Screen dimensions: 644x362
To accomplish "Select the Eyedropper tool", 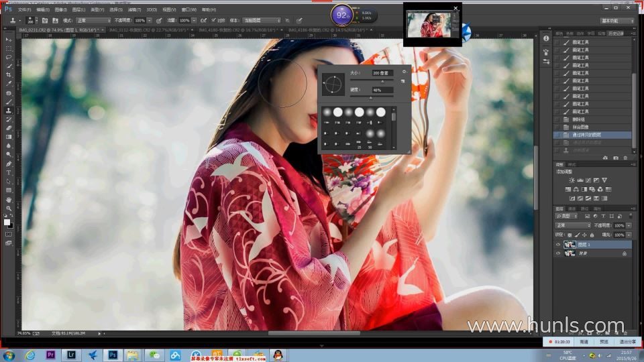I will pyautogui.click(x=9, y=84).
